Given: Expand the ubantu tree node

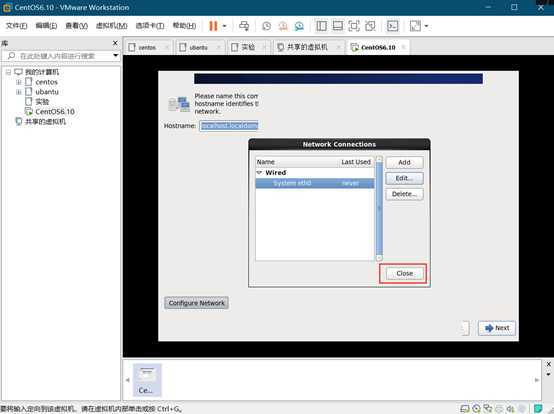Looking at the screenshot, I should coord(19,92).
